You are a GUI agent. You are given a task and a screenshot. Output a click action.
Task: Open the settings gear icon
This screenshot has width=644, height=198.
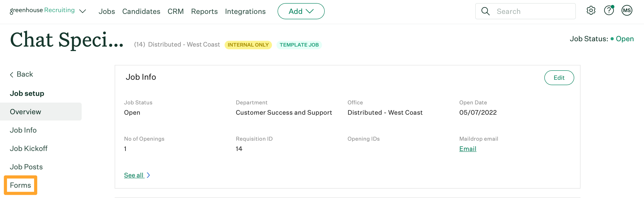coord(591,11)
